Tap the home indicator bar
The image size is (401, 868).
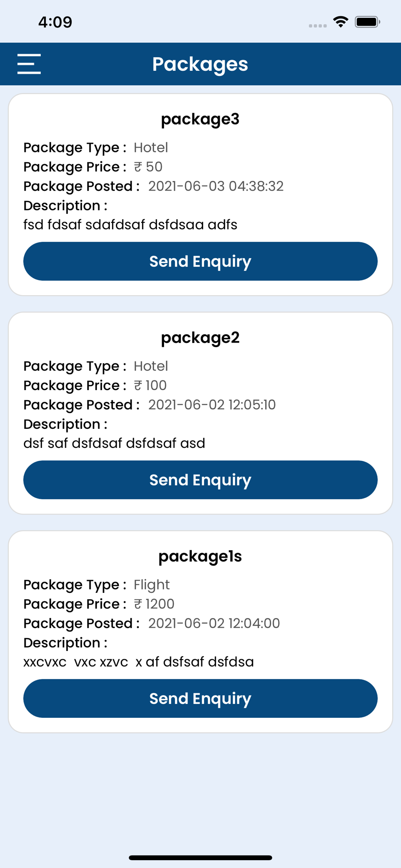click(x=200, y=858)
